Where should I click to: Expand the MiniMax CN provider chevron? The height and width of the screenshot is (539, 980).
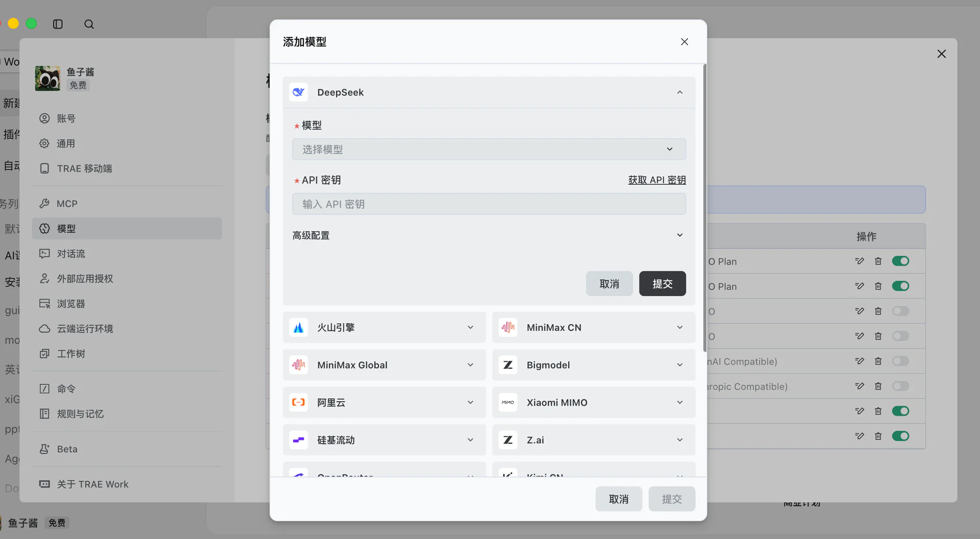680,328
